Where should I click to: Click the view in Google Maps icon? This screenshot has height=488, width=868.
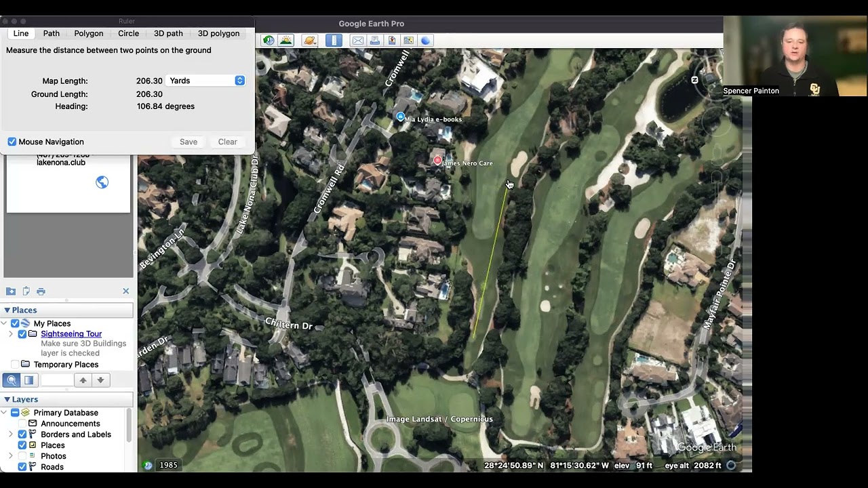pos(408,41)
